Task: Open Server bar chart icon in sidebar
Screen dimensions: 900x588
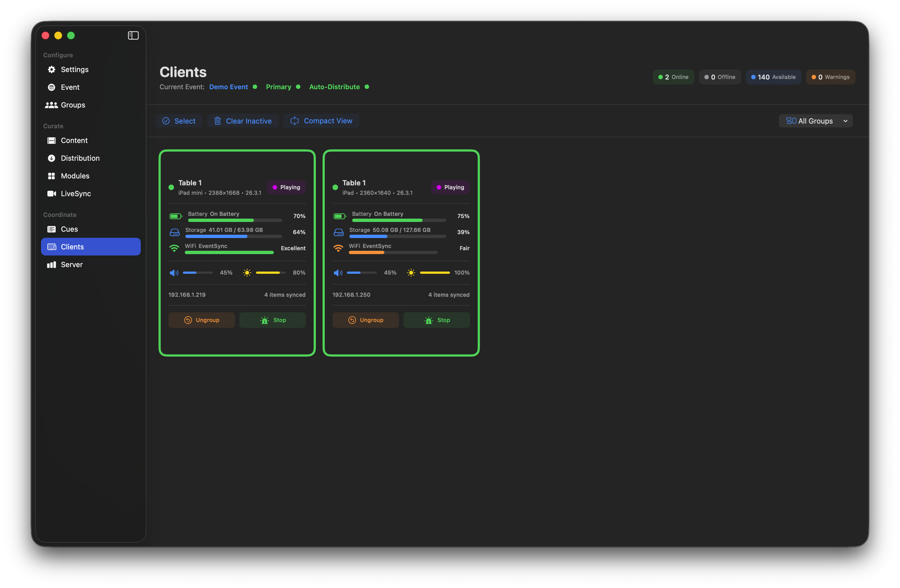Action: [x=52, y=265]
